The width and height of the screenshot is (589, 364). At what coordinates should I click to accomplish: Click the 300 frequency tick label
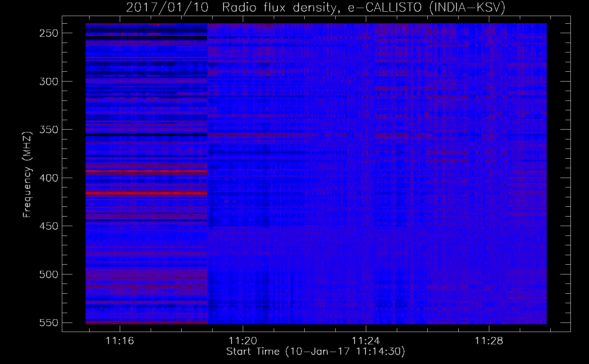(x=48, y=81)
